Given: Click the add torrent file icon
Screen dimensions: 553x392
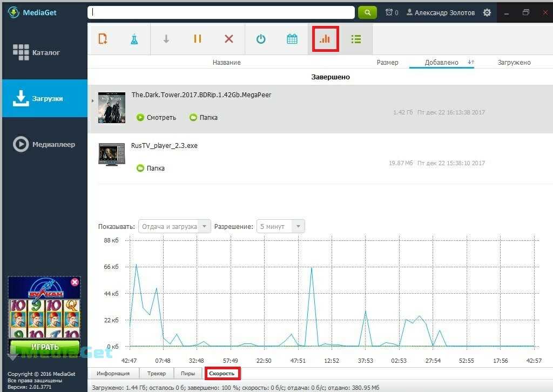Looking at the screenshot, I should click(x=103, y=39).
